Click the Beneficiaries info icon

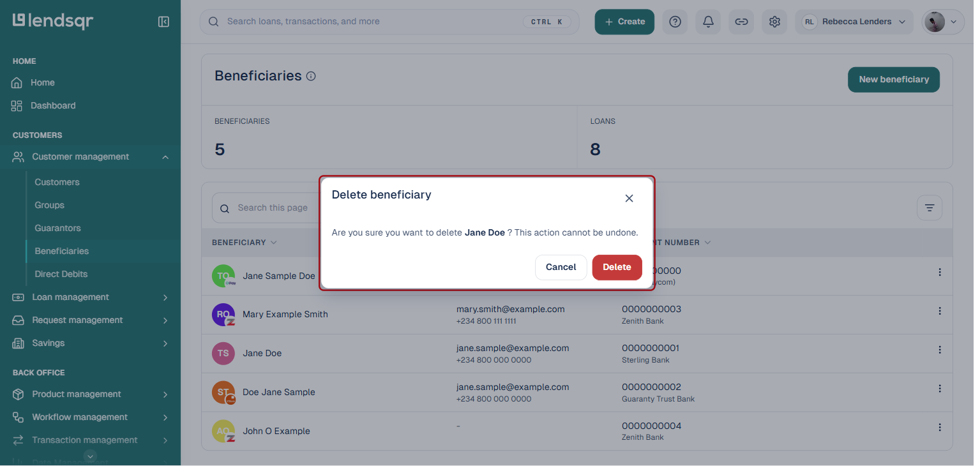311,76
